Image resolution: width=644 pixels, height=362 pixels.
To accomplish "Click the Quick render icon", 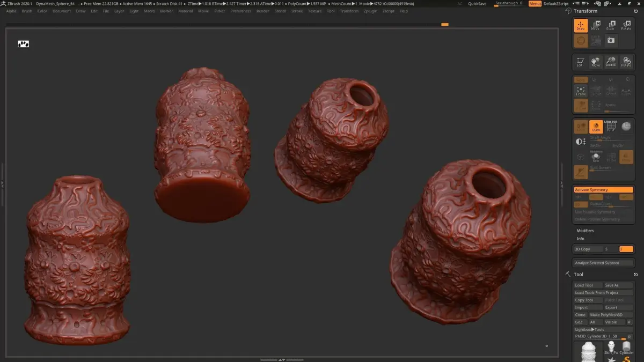I will pyautogui.click(x=596, y=127).
